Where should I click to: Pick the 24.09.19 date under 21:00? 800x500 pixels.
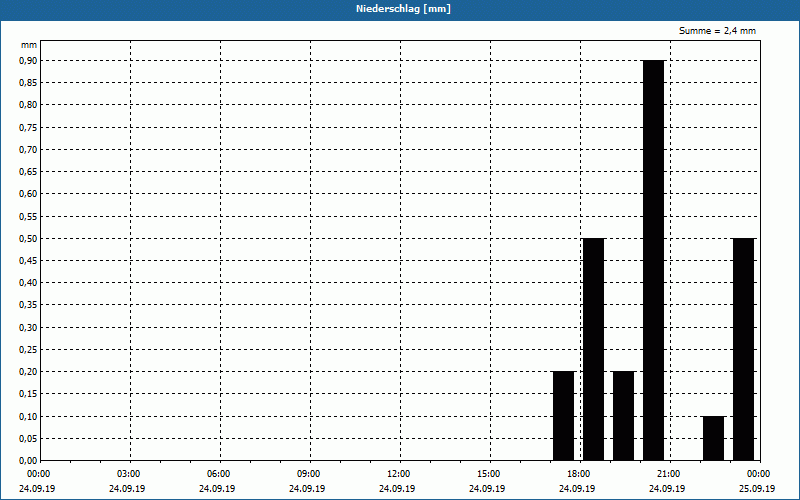coord(667,489)
